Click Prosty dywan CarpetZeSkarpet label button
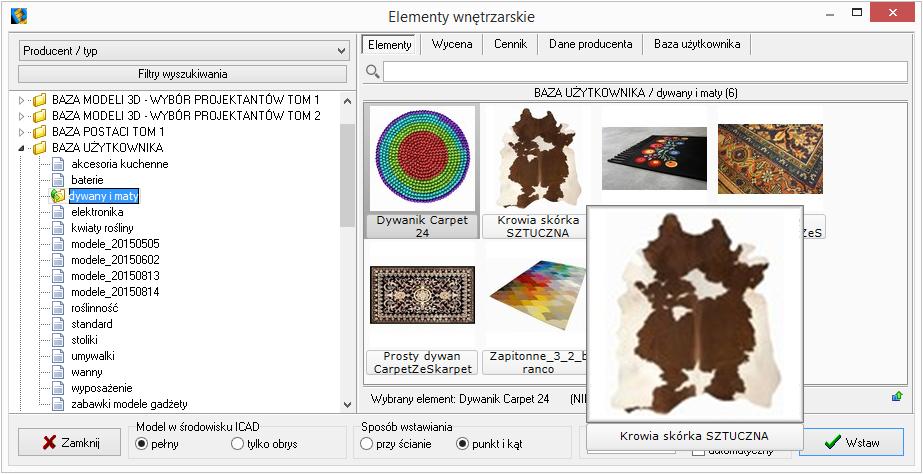Screen dimensions: 923x474 pyautogui.click(x=420, y=363)
